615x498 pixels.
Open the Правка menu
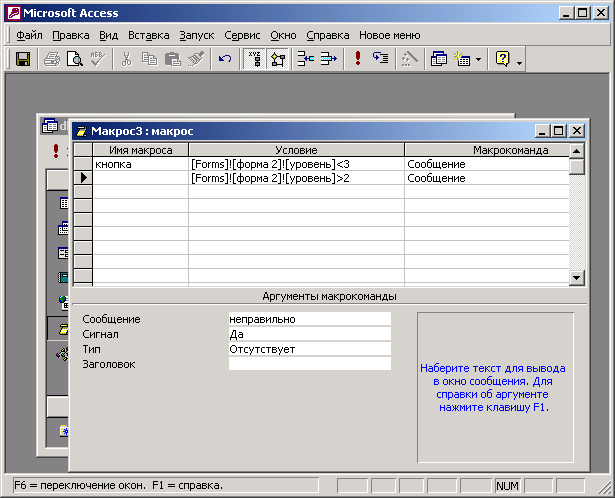pos(71,35)
